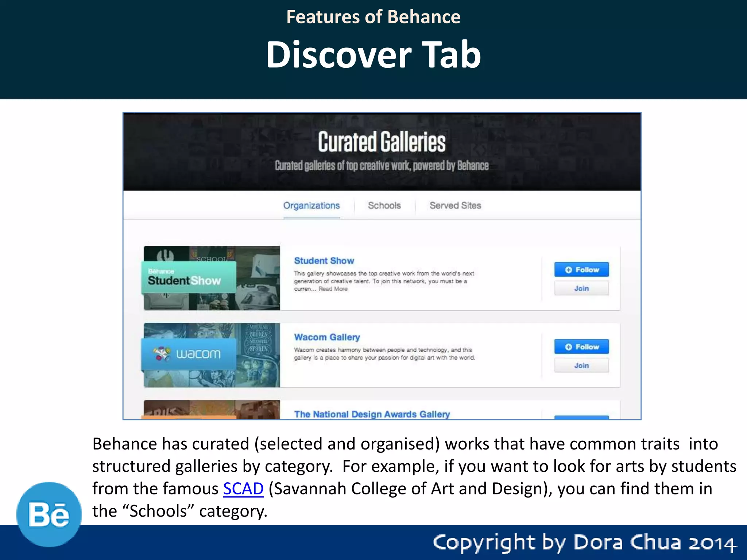Open the Served Sites tab
Viewport: 747px width, 560px height.
455,206
